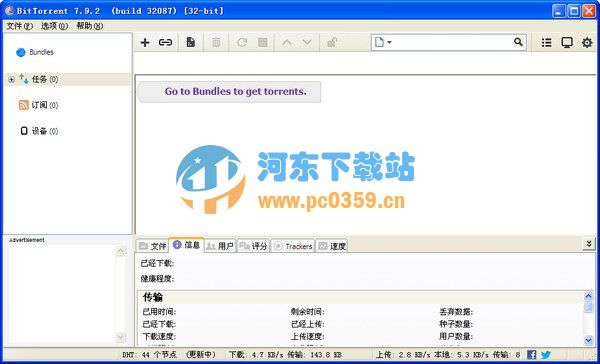
Task: Open the 帮助(H) menu
Action: click(x=90, y=26)
